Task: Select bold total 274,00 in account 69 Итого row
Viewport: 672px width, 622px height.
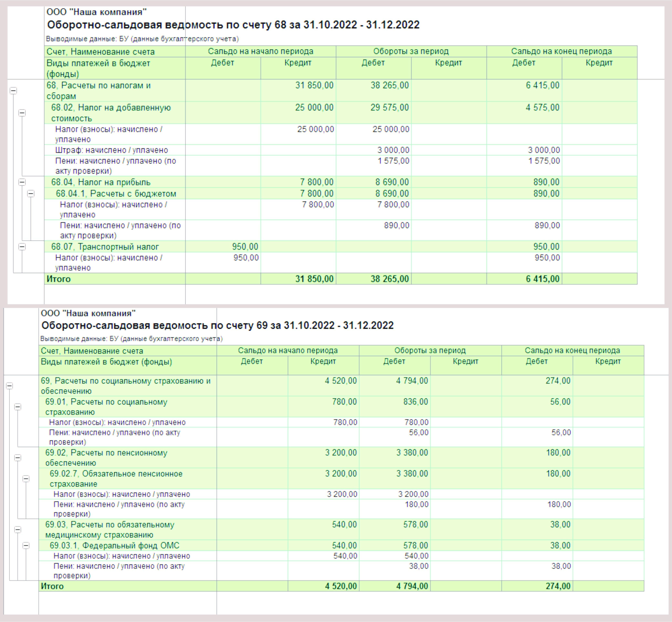Action: (558, 586)
